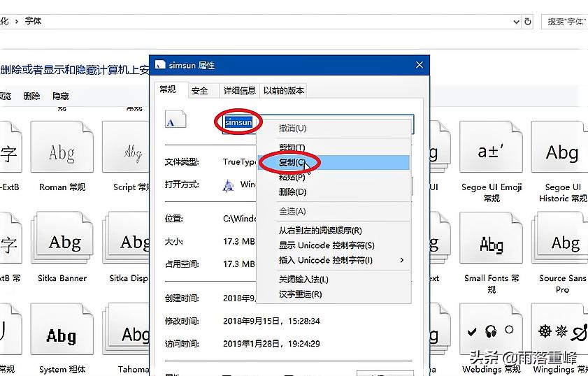
Task: Click the 占用空间 value 17.3 MB
Action: (239, 264)
